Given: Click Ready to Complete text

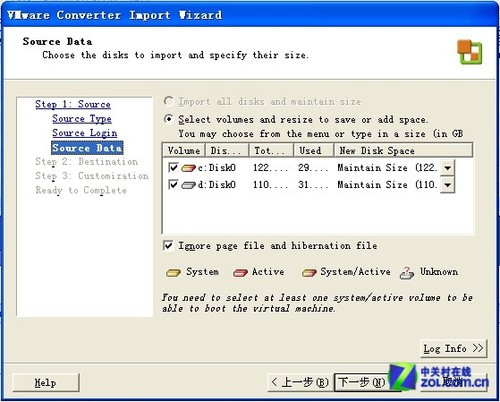Looking at the screenshot, I should [81, 191].
